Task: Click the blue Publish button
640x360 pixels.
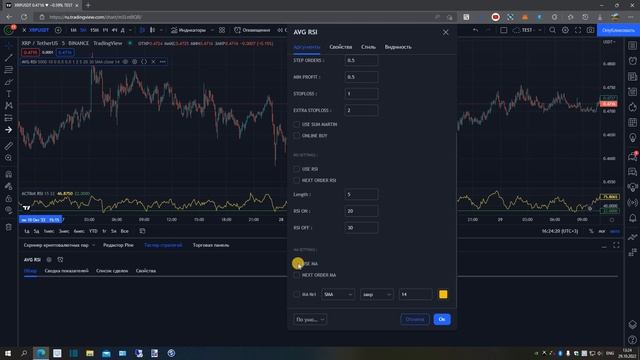Action: click(x=618, y=30)
